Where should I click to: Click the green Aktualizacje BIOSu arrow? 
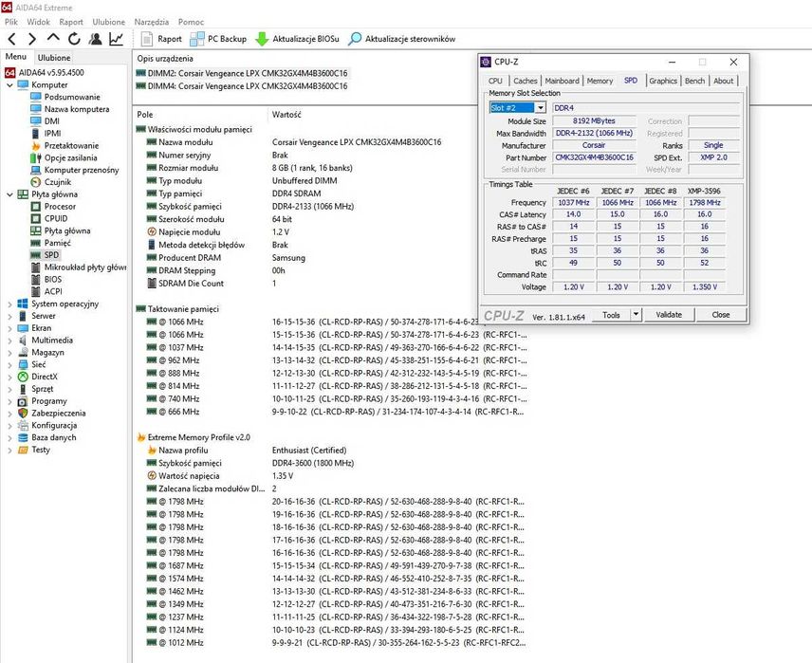coord(263,39)
